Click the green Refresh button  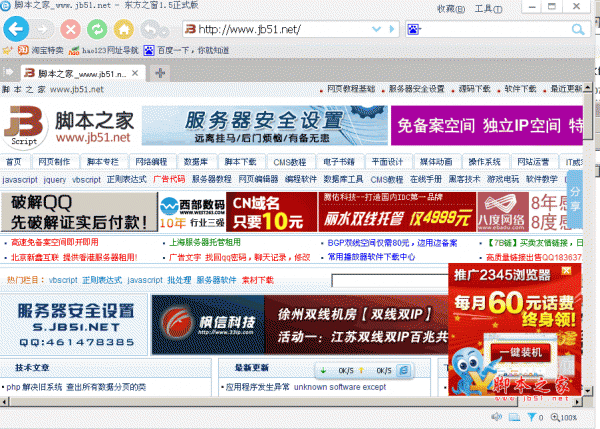97,29
